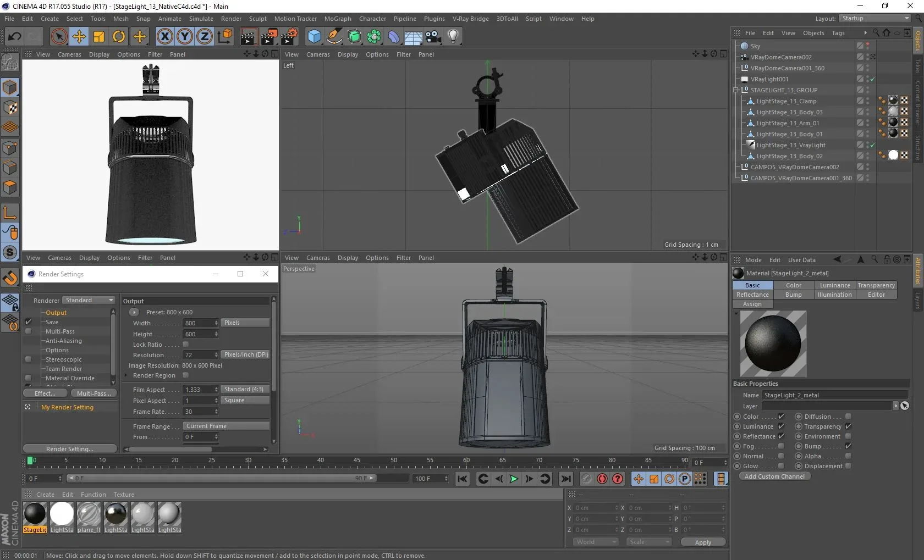Viewport: 924px width, 560px height.
Task: Click the Render Settings horizontal scrollbar
Action: coord(197,450)
